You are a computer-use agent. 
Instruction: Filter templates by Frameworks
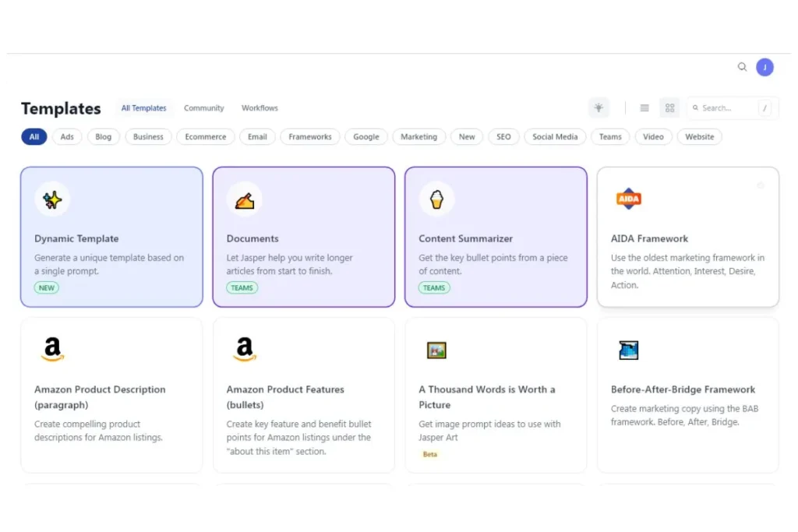pyautogui.click(x=310, y=137)
